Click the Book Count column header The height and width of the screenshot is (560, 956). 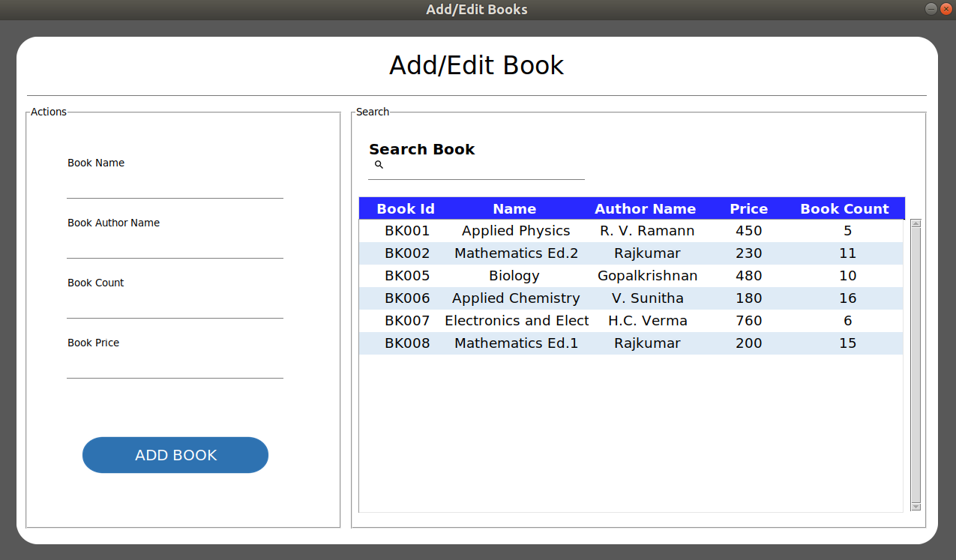[x=844, y=209]
